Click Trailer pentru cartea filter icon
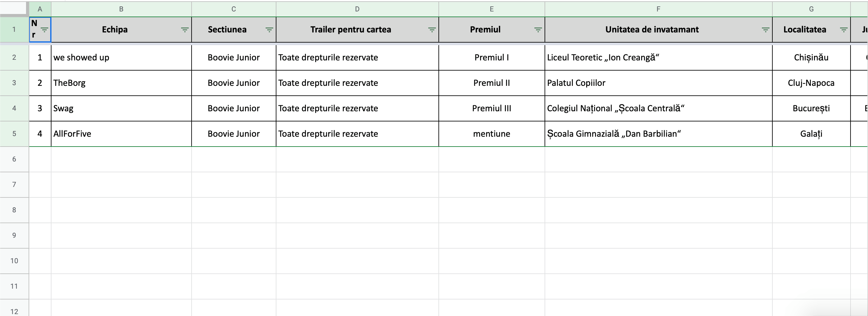The height and width of the screenshot is (316, 868). tap(432, 30)
